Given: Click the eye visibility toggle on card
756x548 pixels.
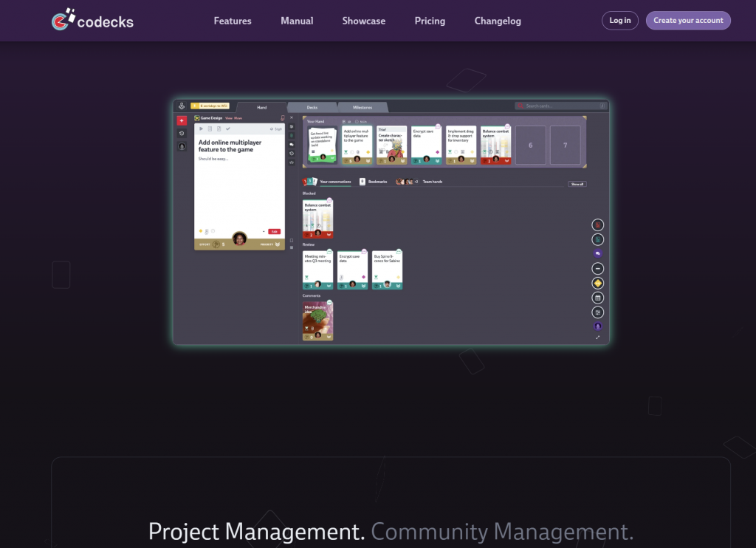Looking at the screenshot, I should pos(272,129).
